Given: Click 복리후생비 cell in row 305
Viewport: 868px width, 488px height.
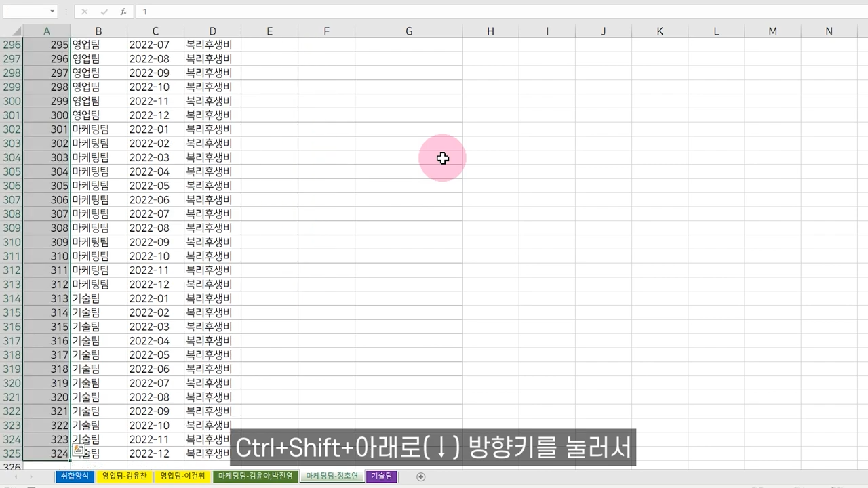Looking at the screenshot, I should point(212,171).
